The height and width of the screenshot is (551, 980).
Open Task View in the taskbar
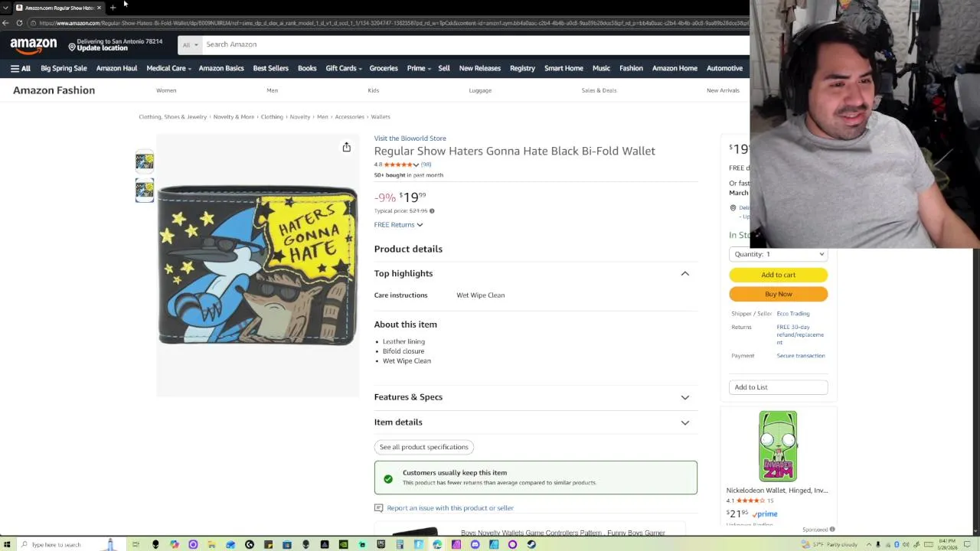(136, 544)
